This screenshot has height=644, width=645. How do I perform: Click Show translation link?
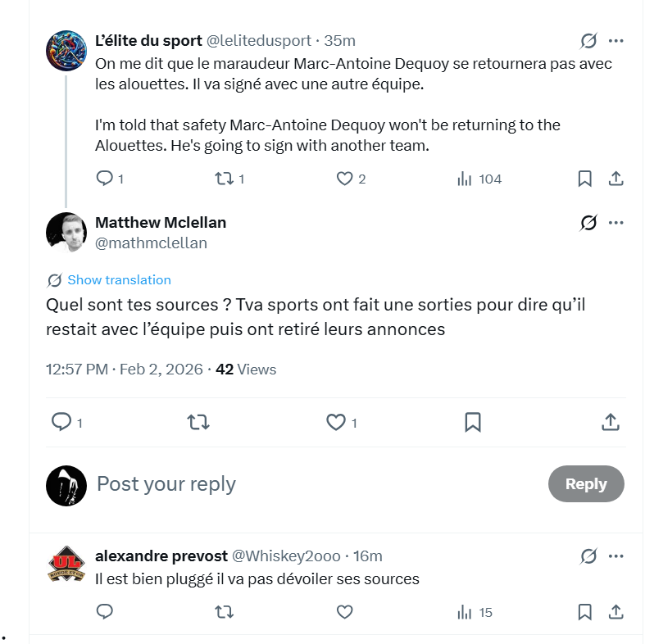point(119,280)
